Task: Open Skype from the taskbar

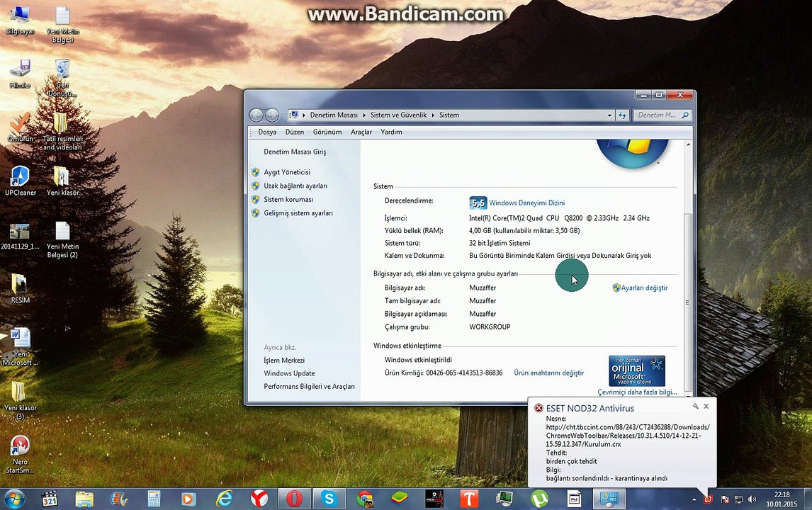Action: [x=329, y=499]
